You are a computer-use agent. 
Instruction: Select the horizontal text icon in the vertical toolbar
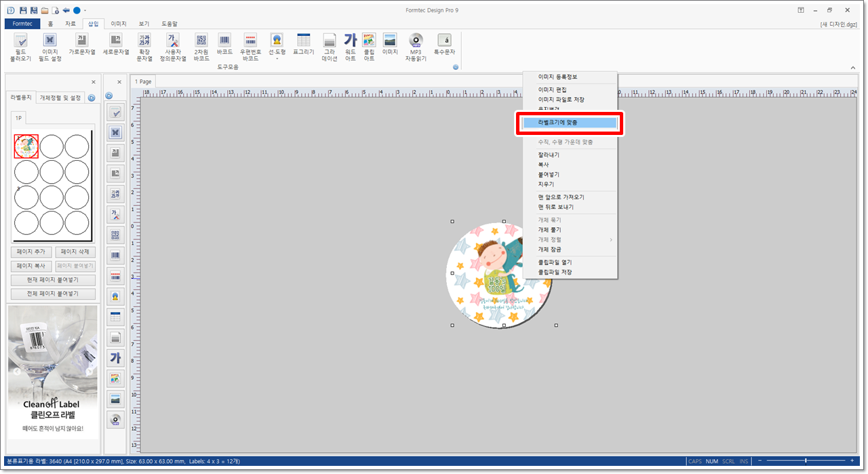pos(115,153)
